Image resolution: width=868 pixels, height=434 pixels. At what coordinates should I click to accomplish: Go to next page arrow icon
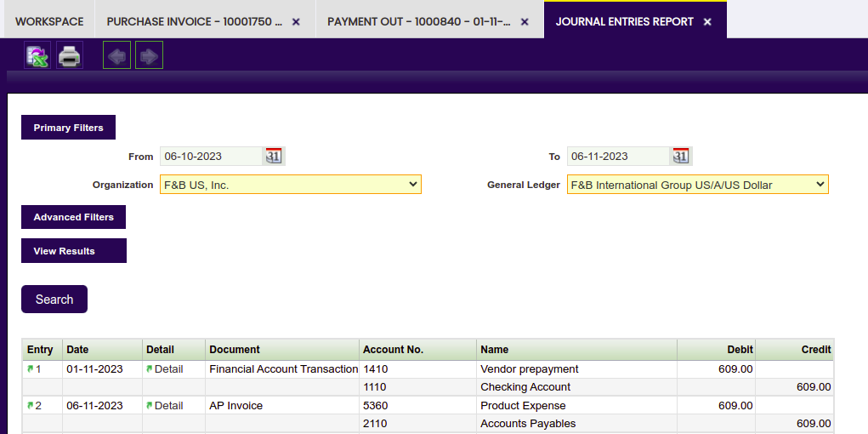tap(149, 54)
